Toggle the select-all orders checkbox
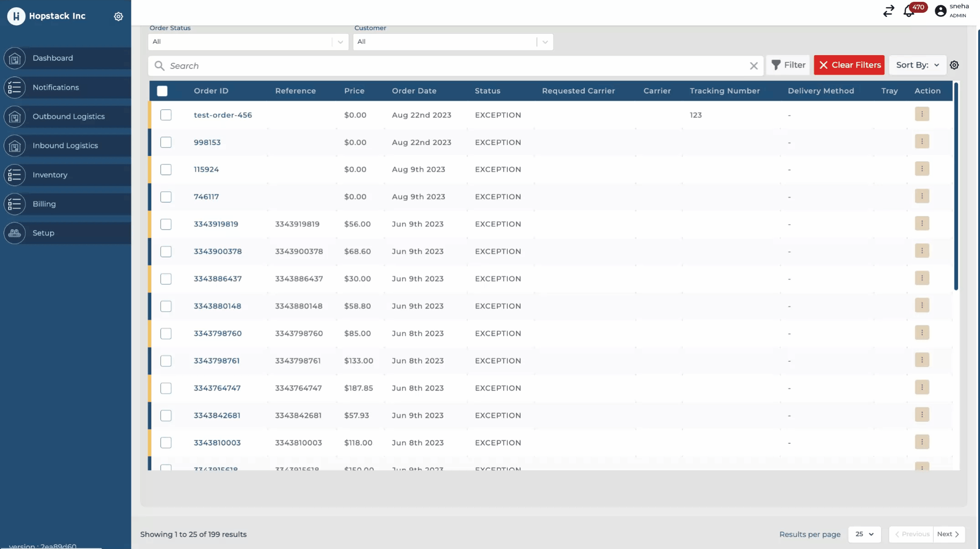Screen dimensions: 980x549 [162, 91]
